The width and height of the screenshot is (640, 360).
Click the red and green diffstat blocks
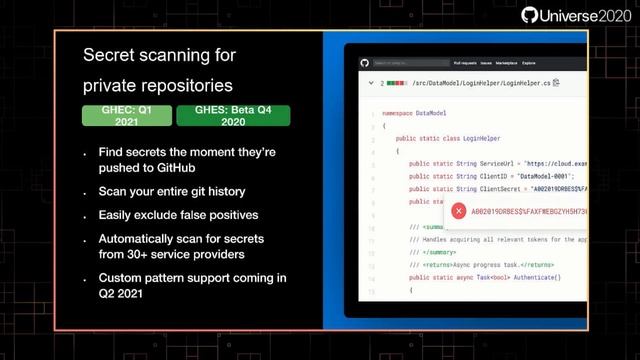coord(396,83)
